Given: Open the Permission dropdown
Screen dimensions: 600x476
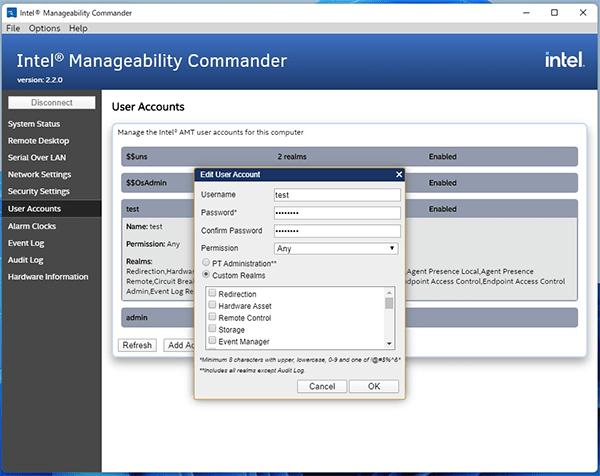Looking at the screenshot, I should coord(337,248).
